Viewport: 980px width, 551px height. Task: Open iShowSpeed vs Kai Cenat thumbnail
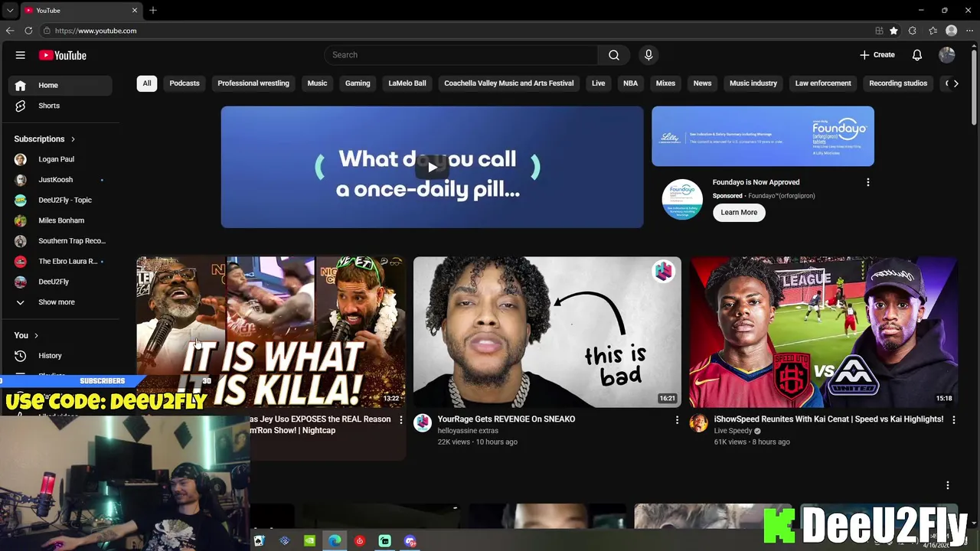point(823,332)
